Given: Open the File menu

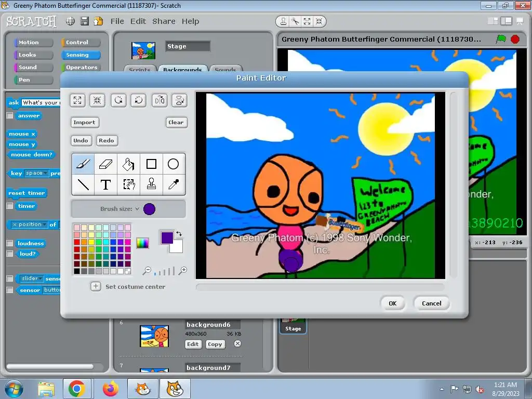Looking at the screenshot, I should (117, 21).
